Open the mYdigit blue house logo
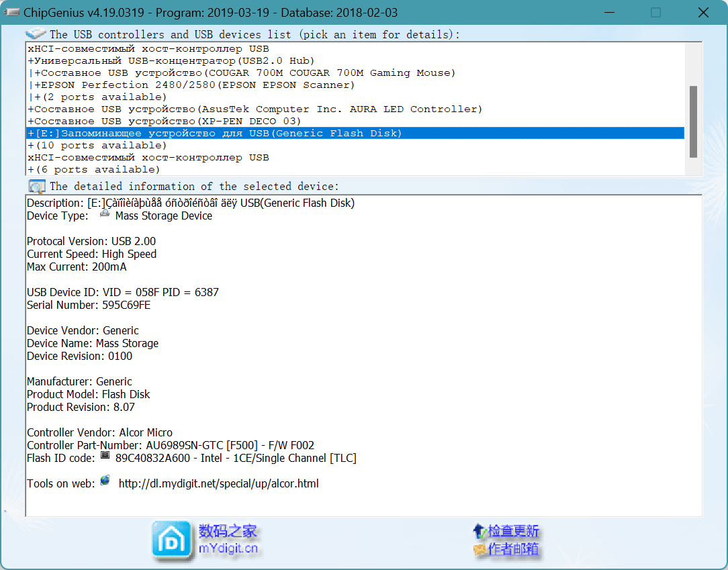728x570 pixels. pos(172,540)
